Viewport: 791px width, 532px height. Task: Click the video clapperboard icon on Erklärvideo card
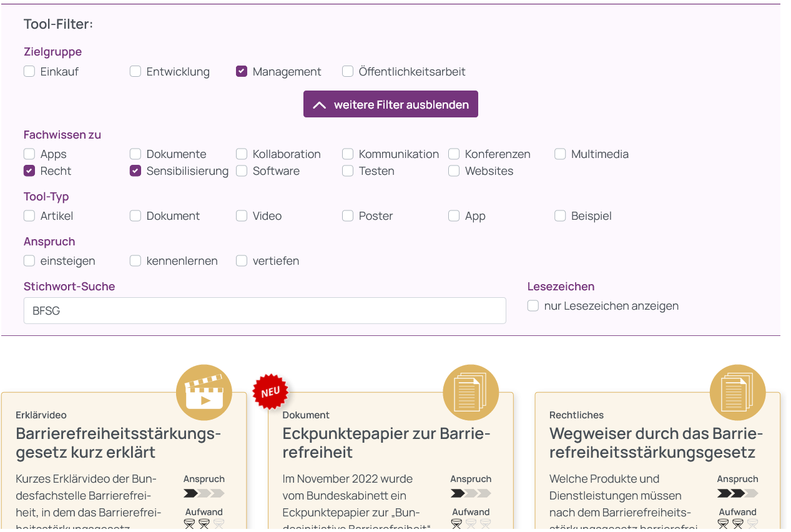click(x=204, y=393)
